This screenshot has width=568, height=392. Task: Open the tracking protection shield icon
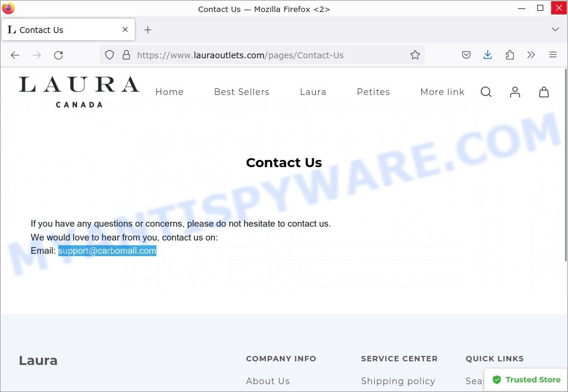coord(110,55)
